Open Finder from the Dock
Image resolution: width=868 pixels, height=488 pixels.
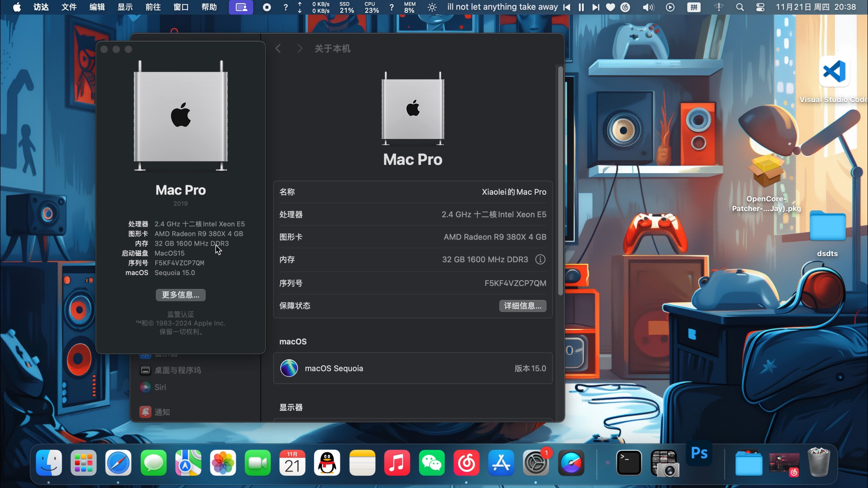[x=49, y=463]
